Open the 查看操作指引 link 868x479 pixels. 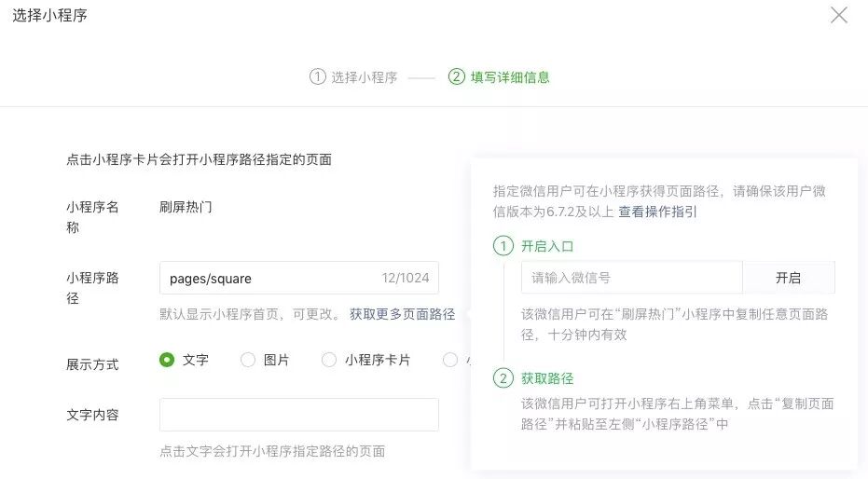click(x=657, y=212)
